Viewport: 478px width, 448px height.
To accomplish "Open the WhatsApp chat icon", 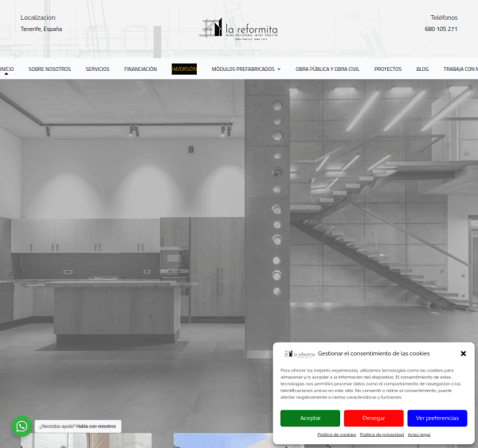I will pyautogui.click(x=22, y=426).
